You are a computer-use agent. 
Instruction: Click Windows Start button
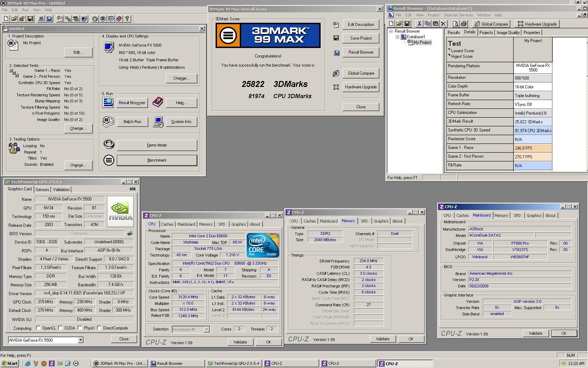pyautogui.click(x=9, y=363)
